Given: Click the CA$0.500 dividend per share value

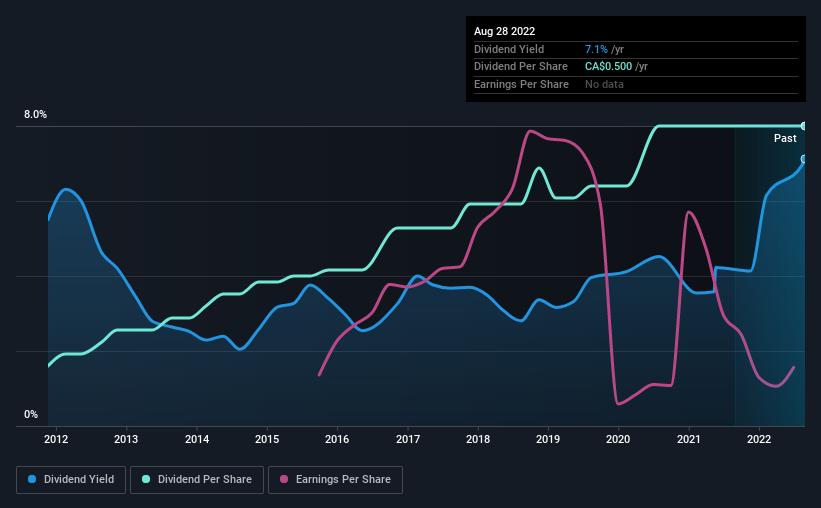Looking at the screenshot, I should click(x=608, y=67).
